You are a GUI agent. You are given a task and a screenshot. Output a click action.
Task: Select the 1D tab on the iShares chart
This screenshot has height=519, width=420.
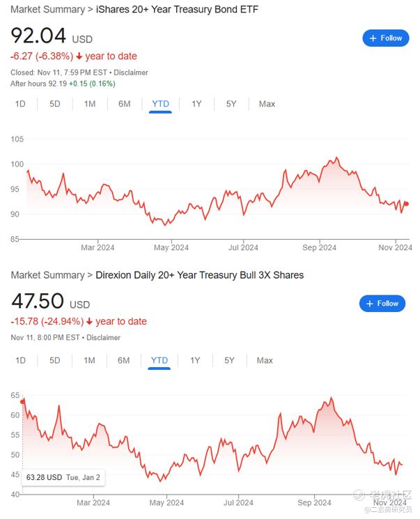20,104
